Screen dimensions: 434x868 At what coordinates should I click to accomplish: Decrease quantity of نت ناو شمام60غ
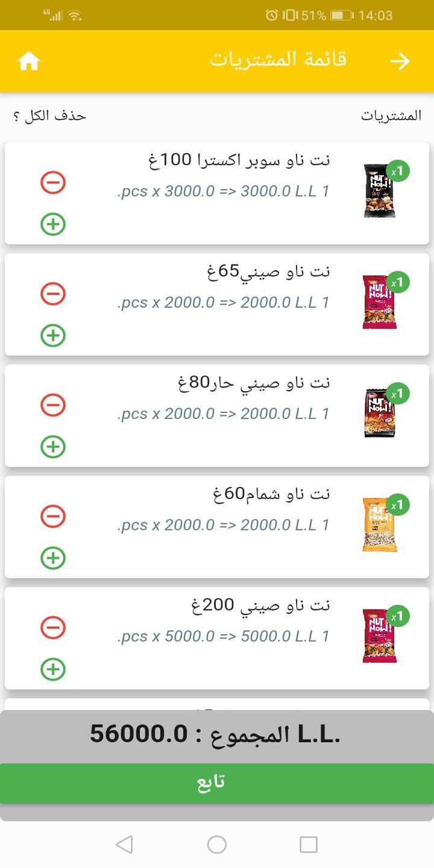click(53, 516)
